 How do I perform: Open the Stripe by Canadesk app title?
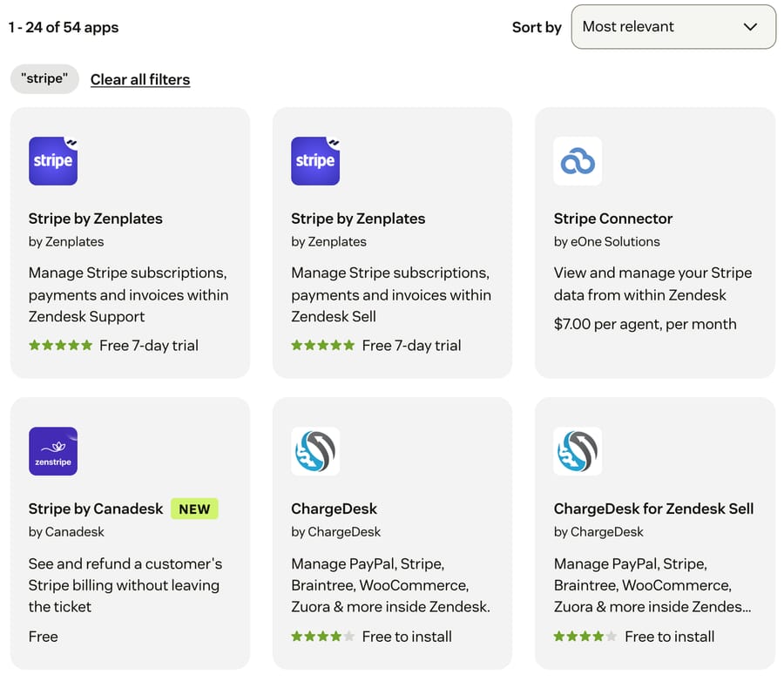pos(96,509)
